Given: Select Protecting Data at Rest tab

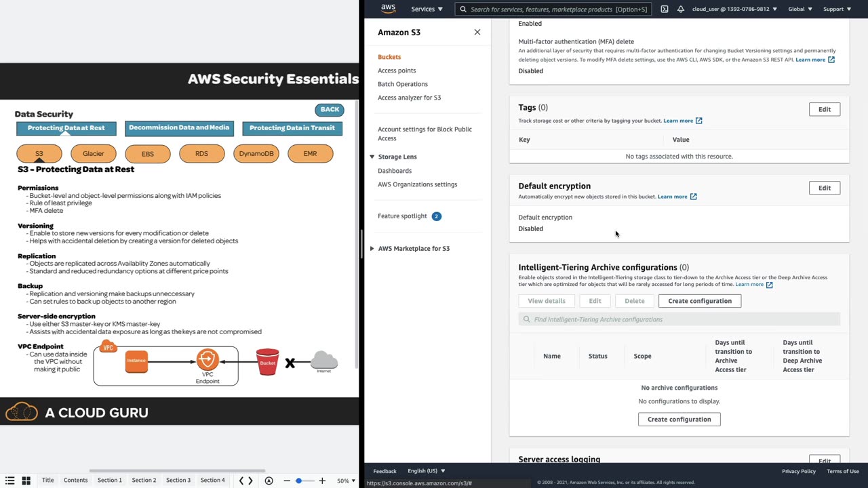Looking at the screenshot, I should click(x=66, y=128).
